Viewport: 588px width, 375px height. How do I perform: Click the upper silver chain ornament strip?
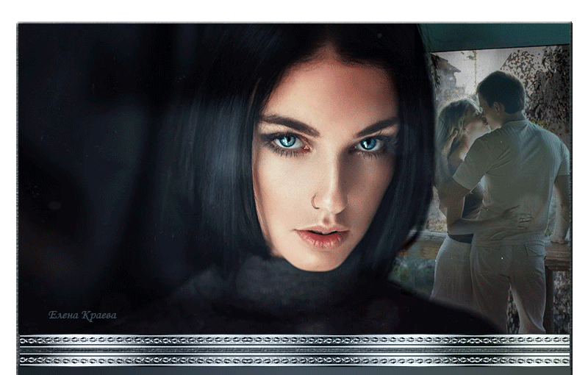pos(294,340)
